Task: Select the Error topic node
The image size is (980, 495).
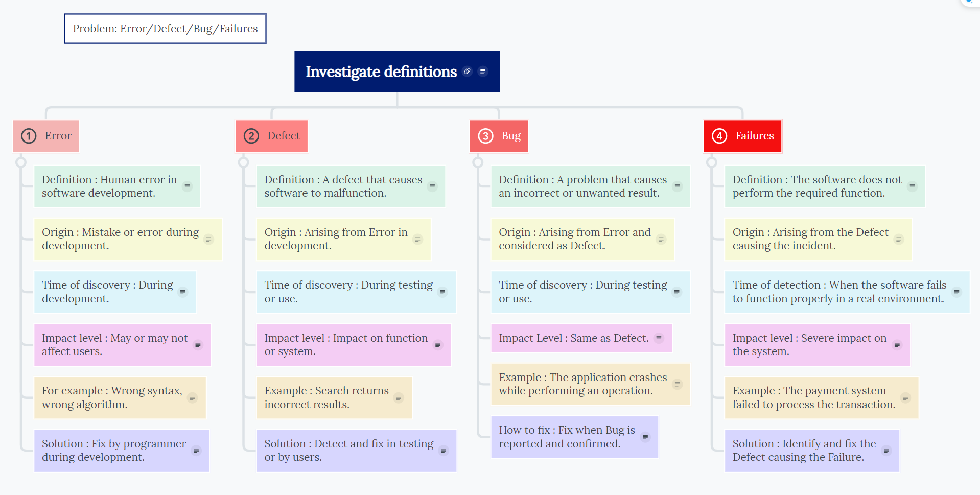Action: tap(46, 136)
